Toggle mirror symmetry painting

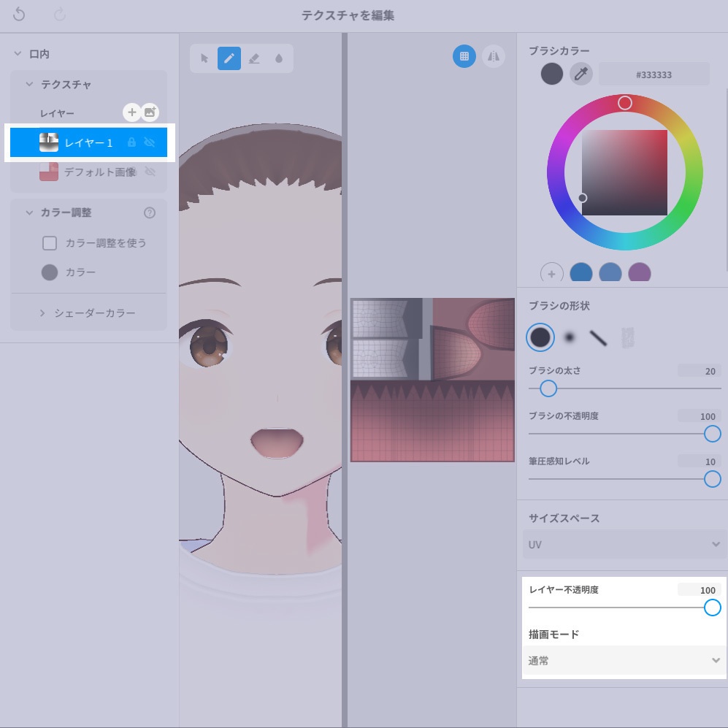[x=493, y=56]
